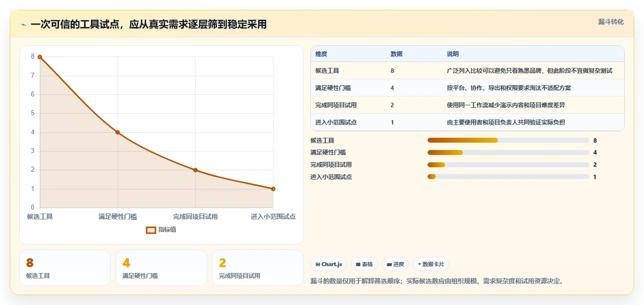This screenshot has width=644, height=305.
Task: Click the 候选工具 progress bar
Action: 508,140
